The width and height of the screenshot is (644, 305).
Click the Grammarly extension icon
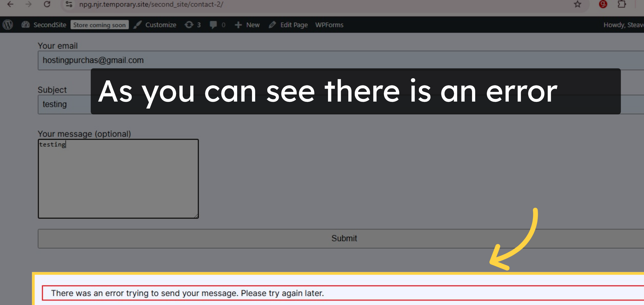coord(603,4)
